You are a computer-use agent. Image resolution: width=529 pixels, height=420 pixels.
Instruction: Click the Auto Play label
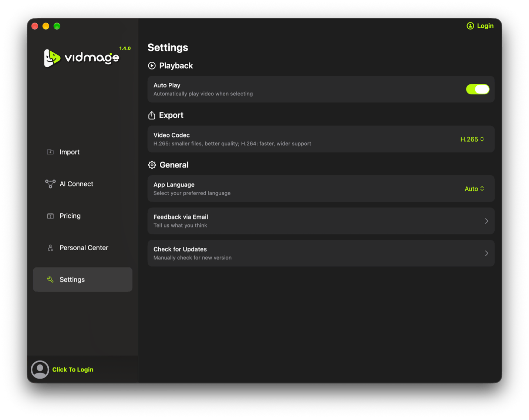coord(167,85)
